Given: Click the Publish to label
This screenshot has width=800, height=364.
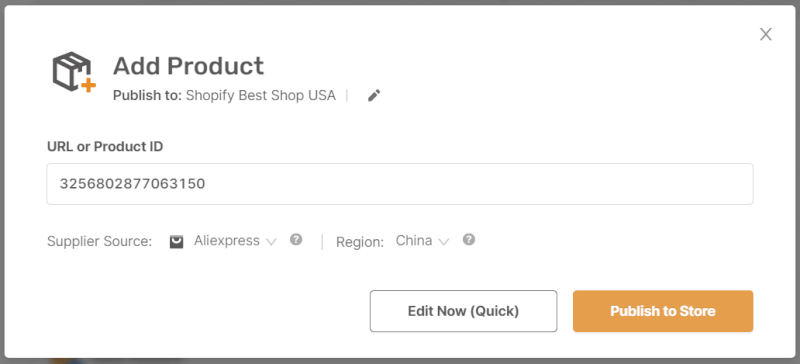Looking at the screenshot, I should 147,95.
